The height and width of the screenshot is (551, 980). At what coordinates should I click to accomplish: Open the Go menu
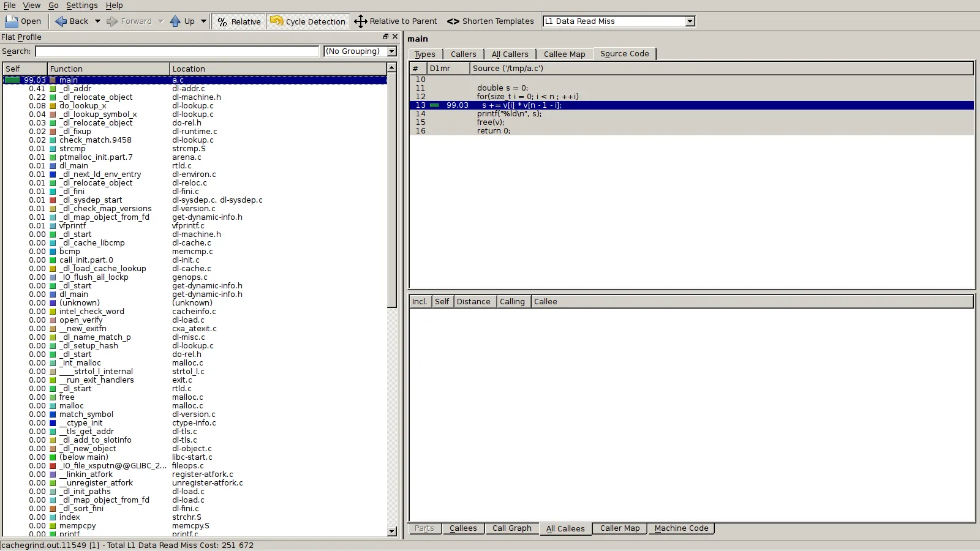click(54, 6)
